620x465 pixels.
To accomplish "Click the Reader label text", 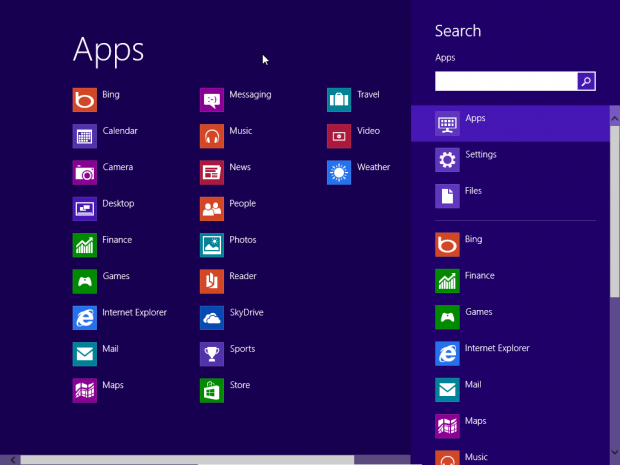I will [243, 276].
